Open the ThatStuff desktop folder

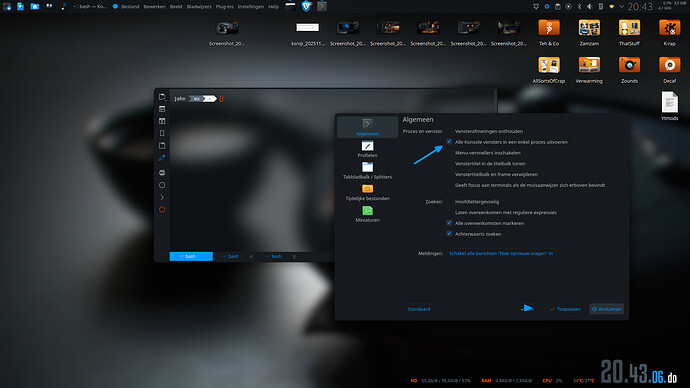[x=629, y=33]
